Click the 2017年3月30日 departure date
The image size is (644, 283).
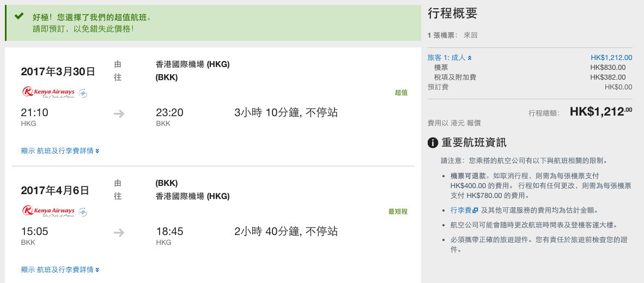(58, 71)
